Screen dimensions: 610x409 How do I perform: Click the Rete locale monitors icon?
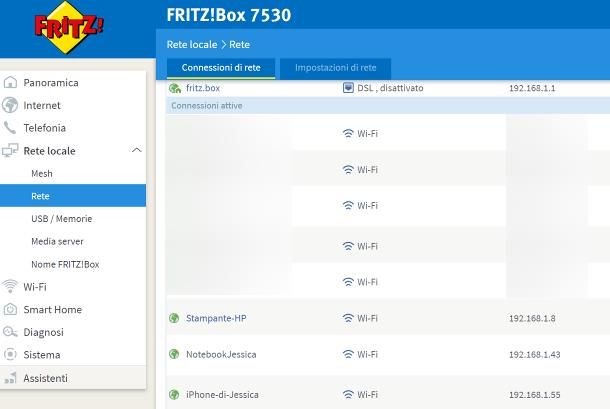(10, 150)
